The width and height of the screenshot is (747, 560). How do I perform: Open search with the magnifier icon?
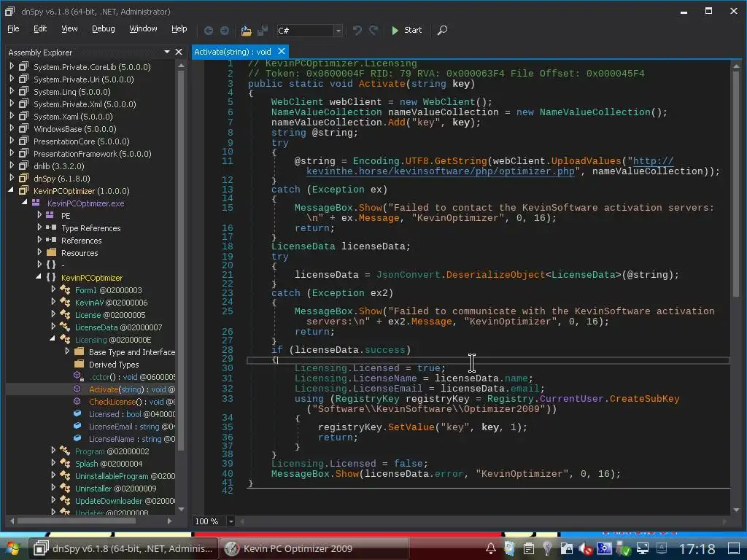point(442,31)
